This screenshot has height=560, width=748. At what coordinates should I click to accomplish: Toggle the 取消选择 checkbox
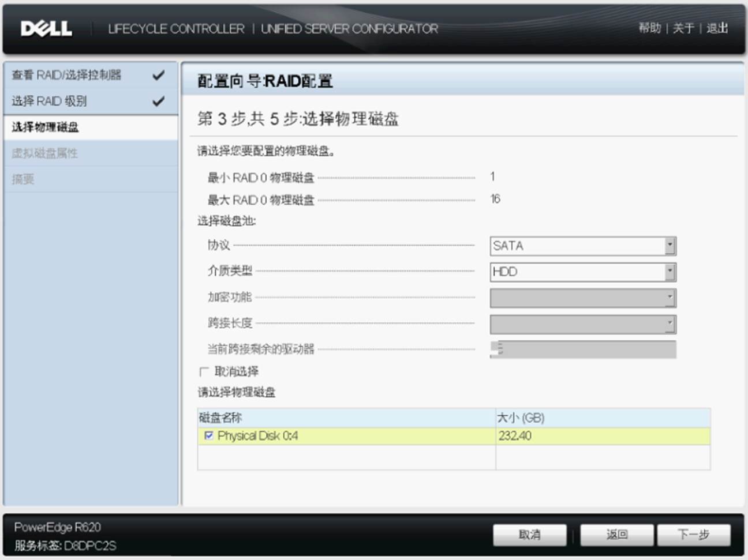[x=204, y=372]
